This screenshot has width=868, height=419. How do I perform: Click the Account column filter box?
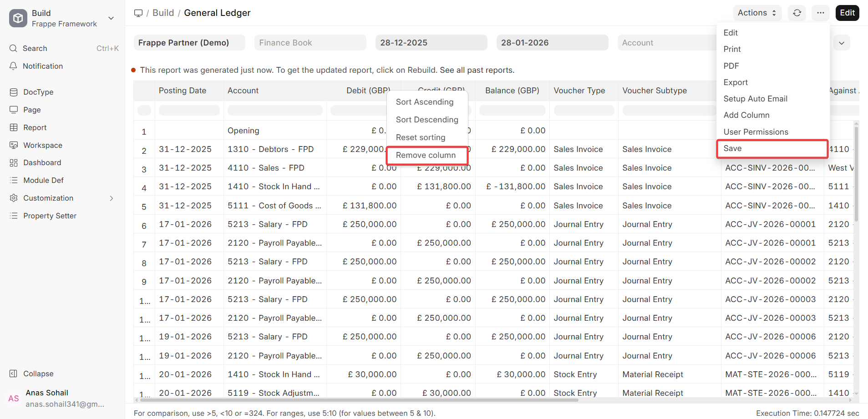(275, 110)
